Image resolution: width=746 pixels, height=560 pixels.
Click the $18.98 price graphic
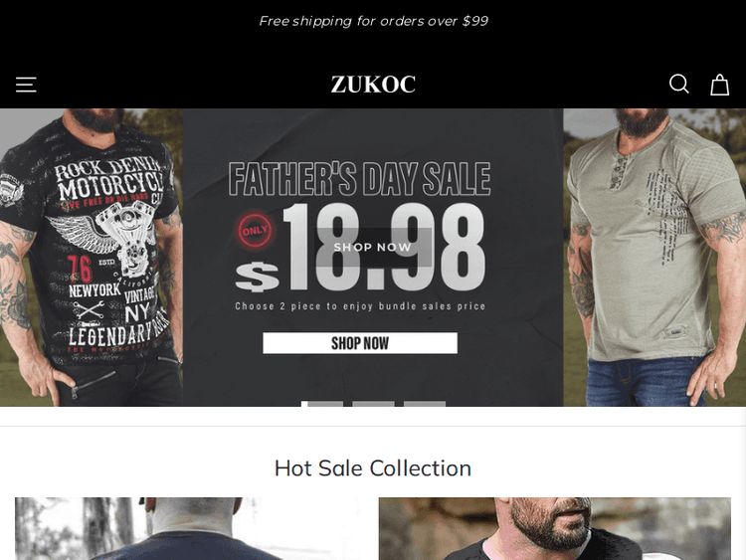tap(360, 248)
